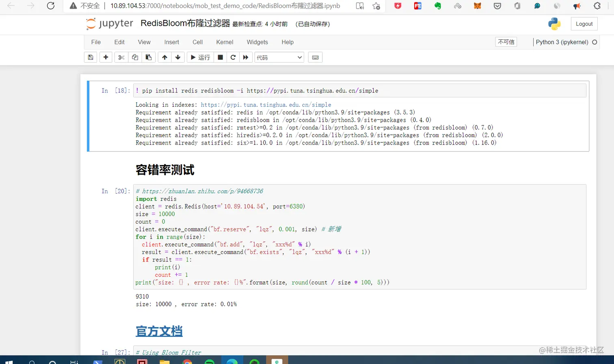Open the blue microphone extension icon
Screen dimensions: 614x364
(x=537, y=6)
